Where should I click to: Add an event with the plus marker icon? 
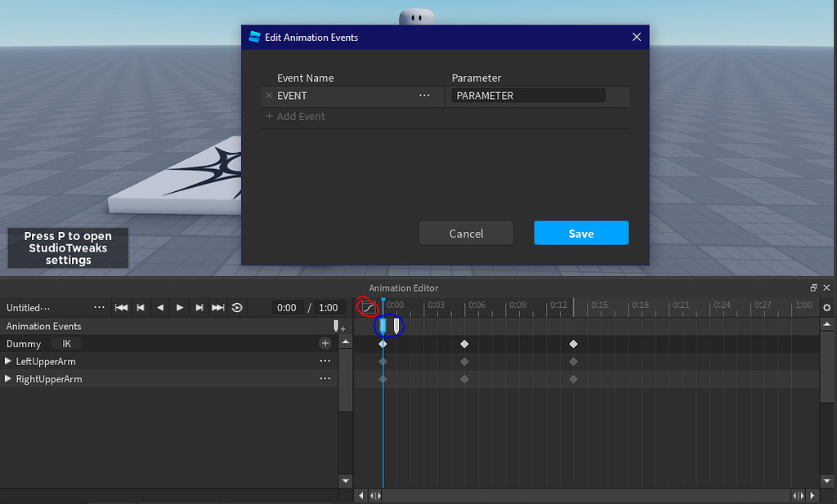(x=337, y=327)
